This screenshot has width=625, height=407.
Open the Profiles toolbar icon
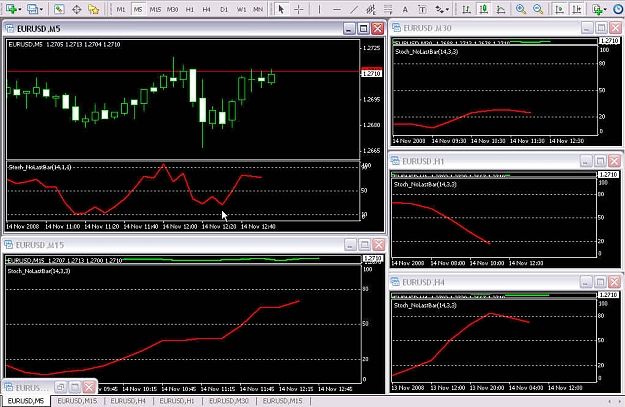pos(31,9)
